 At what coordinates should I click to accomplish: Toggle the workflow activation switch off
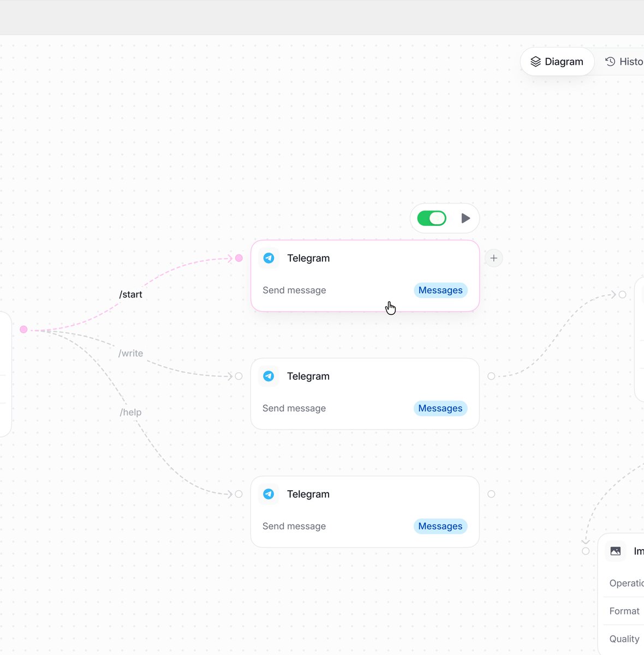coord(432,218)
